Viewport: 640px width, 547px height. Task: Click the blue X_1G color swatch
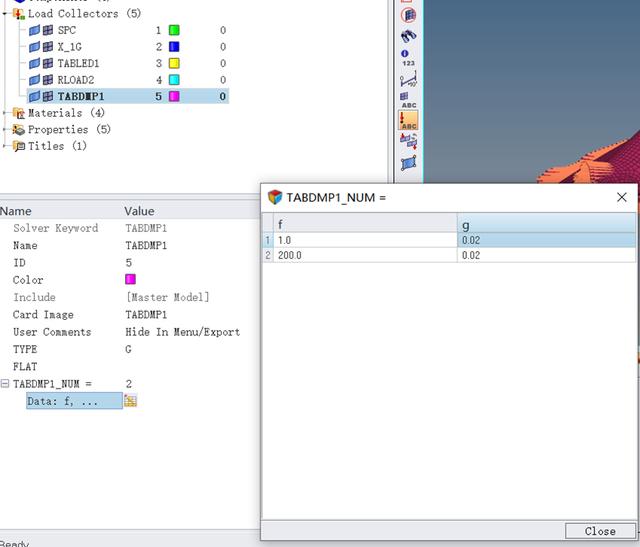[174, 47]
